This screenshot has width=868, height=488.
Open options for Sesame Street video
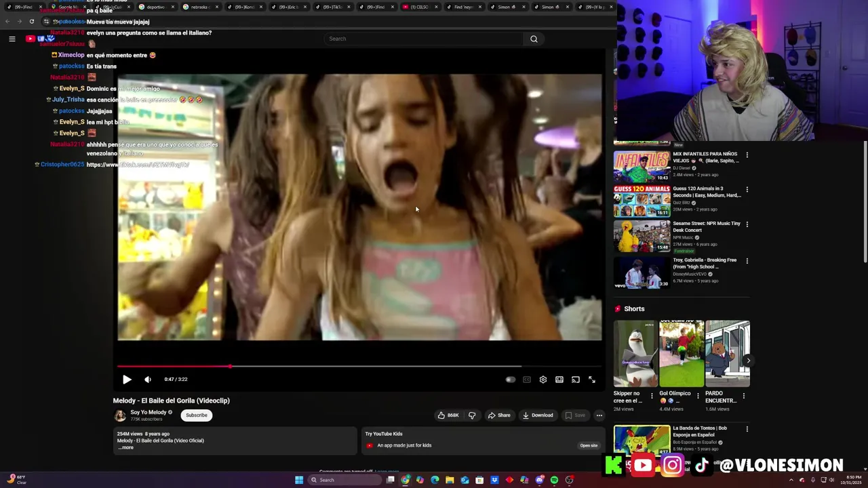point(747,224)
